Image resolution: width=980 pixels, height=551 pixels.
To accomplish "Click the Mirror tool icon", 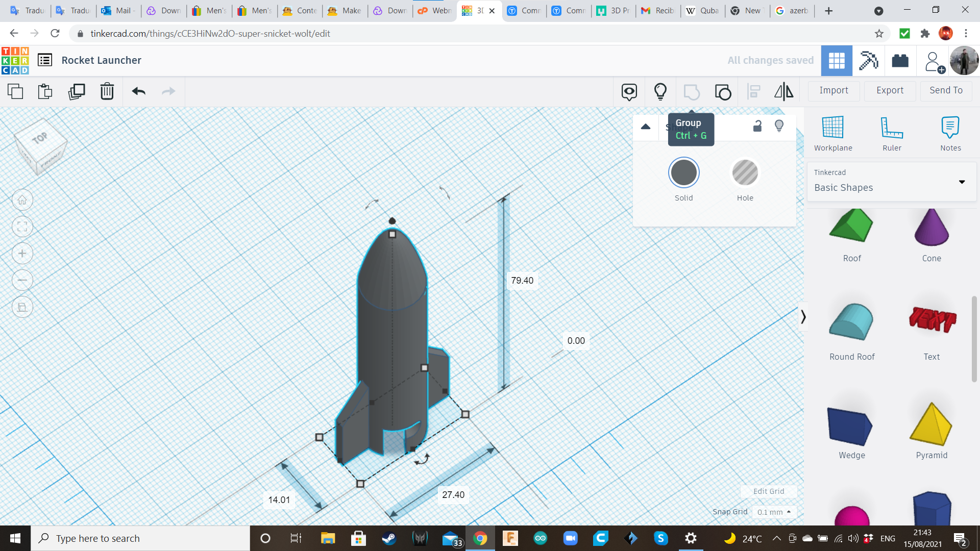I will coord(783,92).
